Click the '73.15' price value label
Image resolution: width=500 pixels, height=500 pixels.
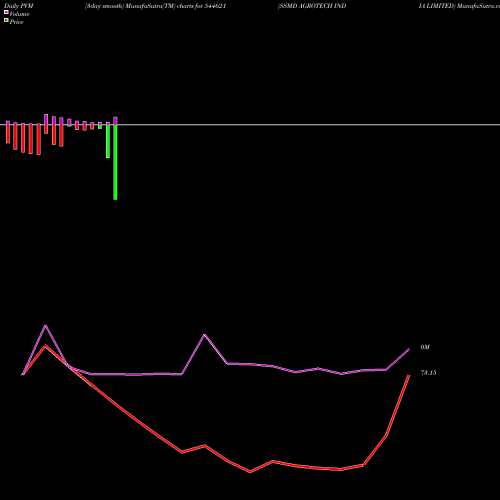tap(428, 373)
